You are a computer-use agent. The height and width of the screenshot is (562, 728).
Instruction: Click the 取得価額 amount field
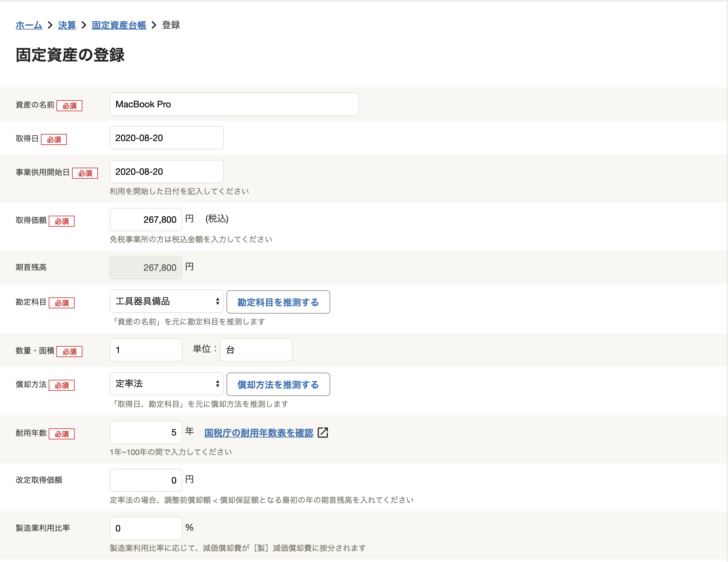(146, 220)
